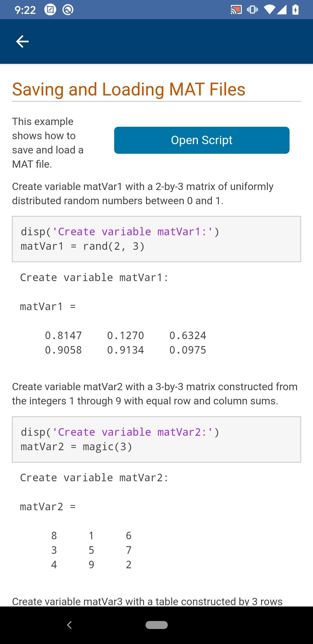Tap the 9:22 clock in status bar
This screenshot has height=644, width=313.
[25, 10]
